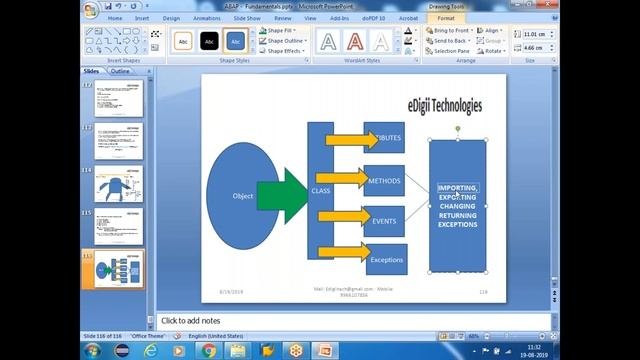Viewport: 640px width, 360px height.
Task: Switch to the Animations tab
Action: coord(207,18)
